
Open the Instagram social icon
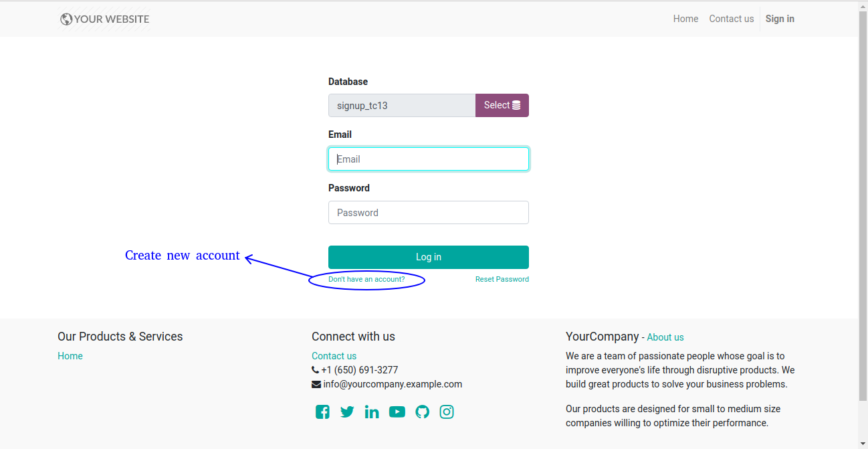pos(447,412)
